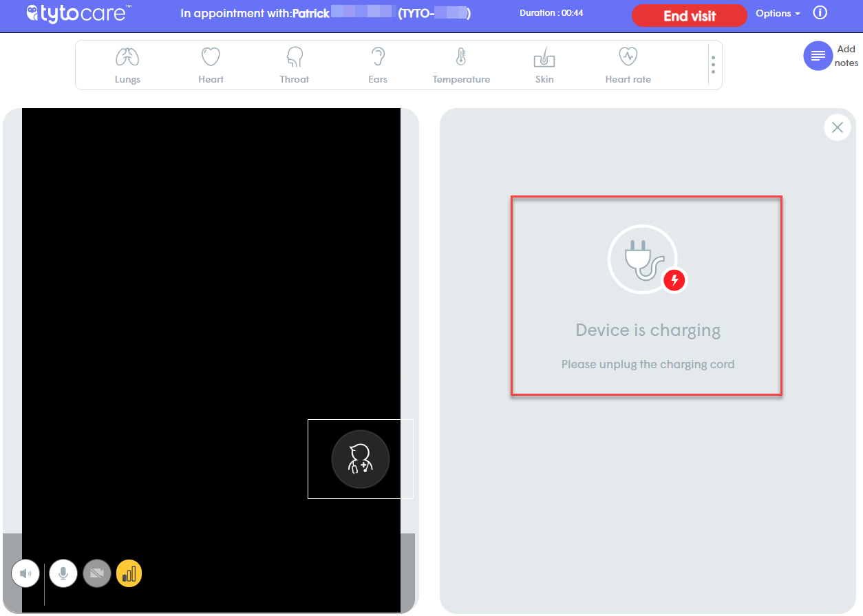
Task: Enable the camera video feed
Action: 96,573
